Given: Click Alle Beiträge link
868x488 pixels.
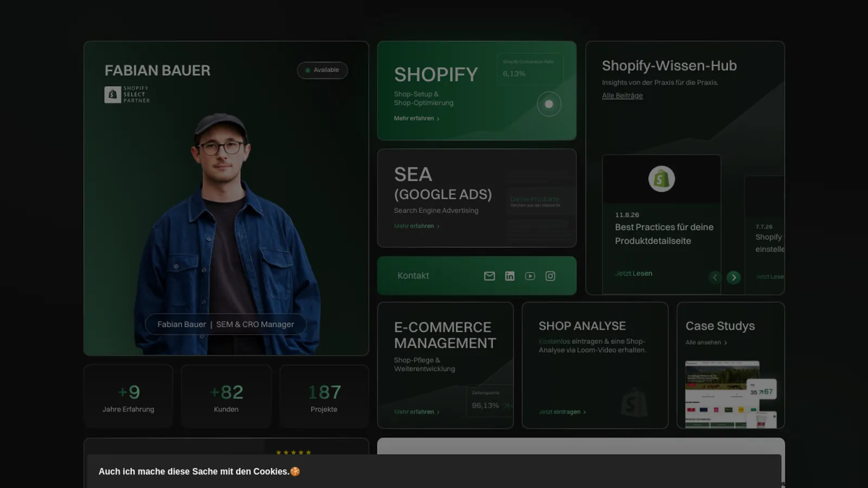Looking at the screenshot, I should point(622,95).
